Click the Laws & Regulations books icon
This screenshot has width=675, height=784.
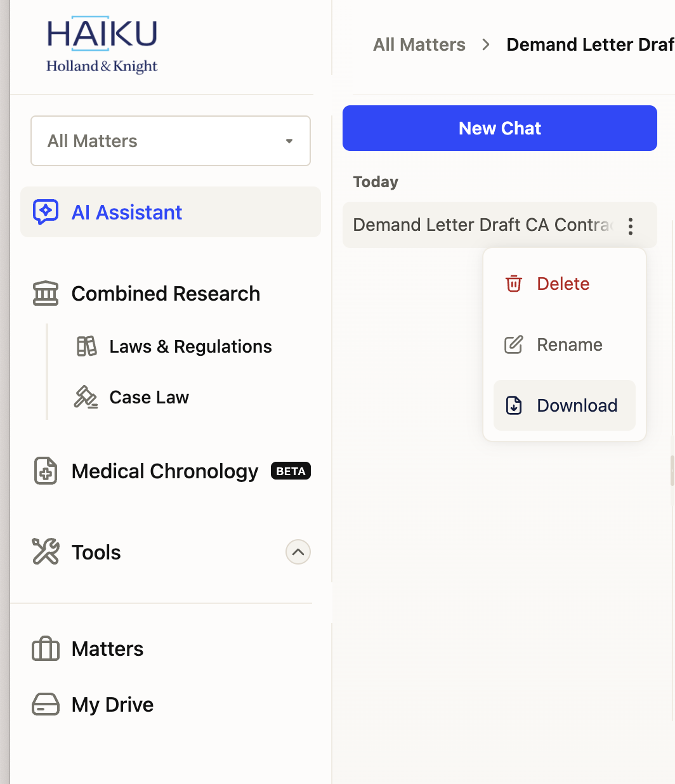pyautogui.click(x=87, y=346)
